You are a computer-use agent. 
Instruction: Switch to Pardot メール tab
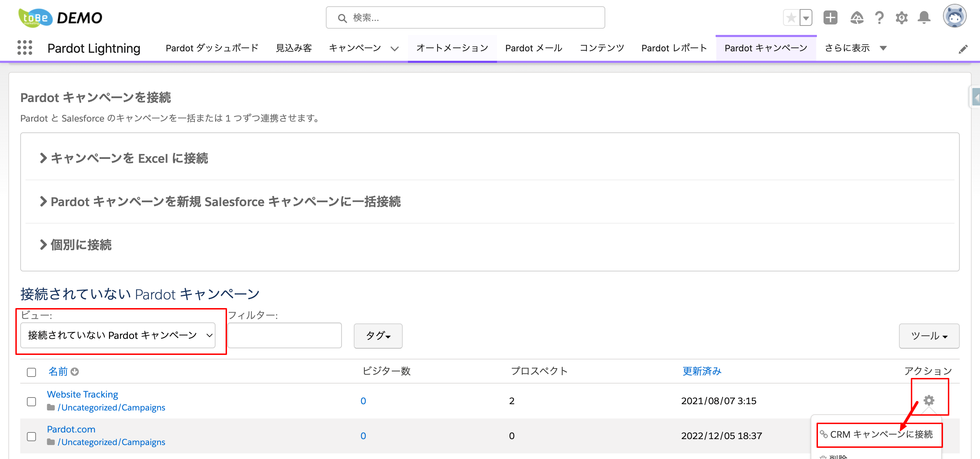click(533, 48)
